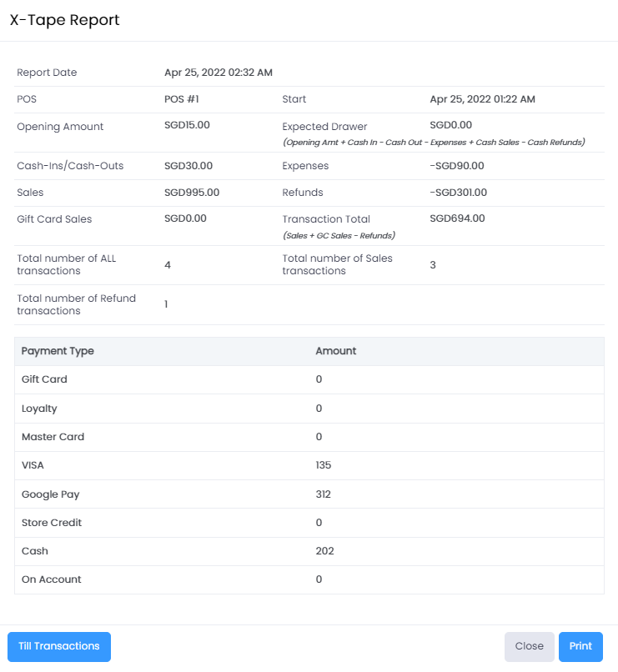Click the X-Tape Report title

point(65,20)
